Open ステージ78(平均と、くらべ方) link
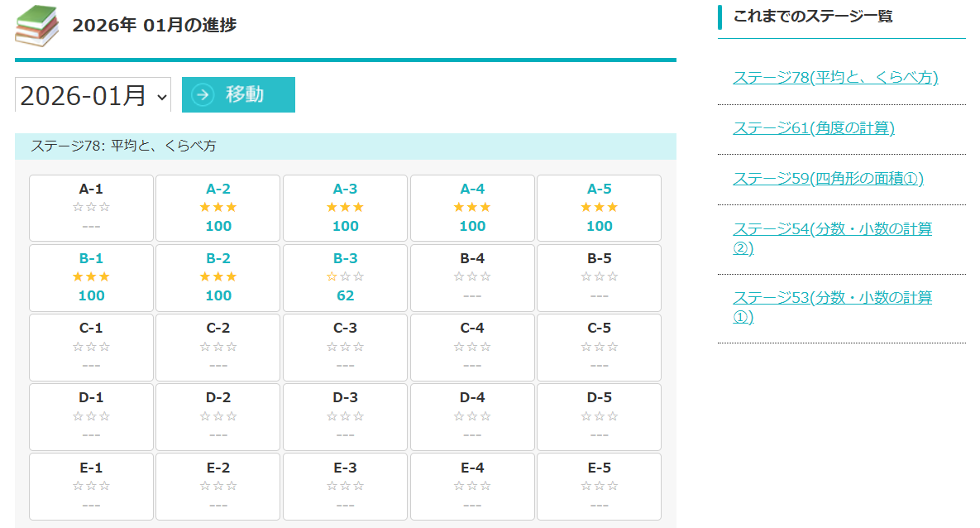 [x=835, y=78]
